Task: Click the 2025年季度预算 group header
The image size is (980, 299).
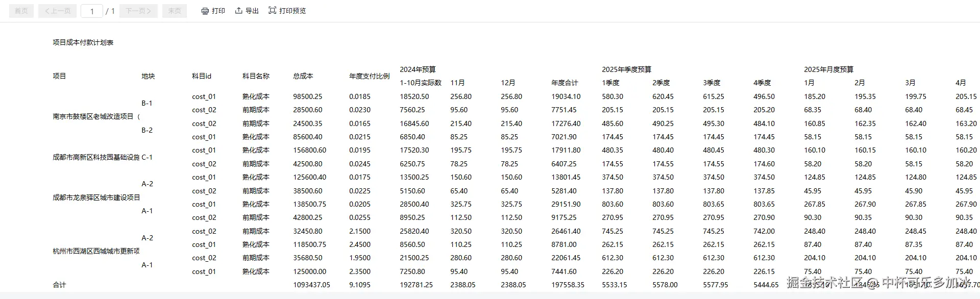Action: [x=627, y=69]
